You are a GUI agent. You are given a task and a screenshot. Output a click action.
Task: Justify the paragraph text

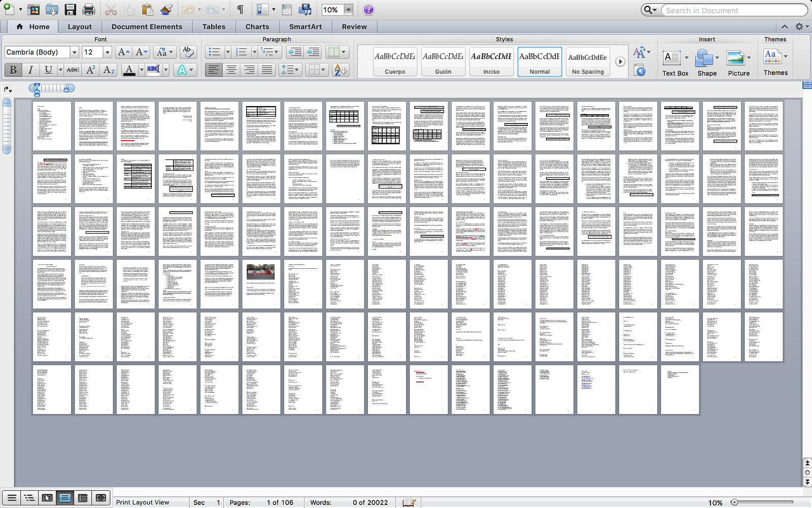tap(267, 70)
